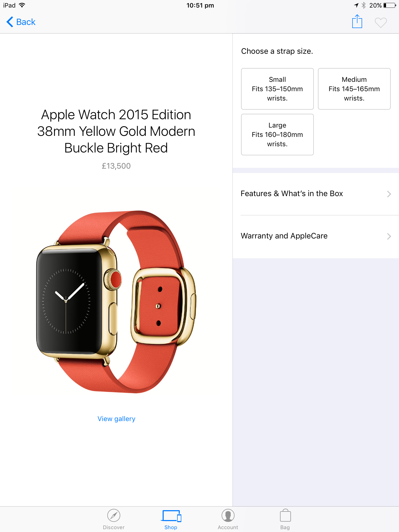Screen dimensions: 399x532
Task: Add watch to favorites heart icon
Action: 381,23
